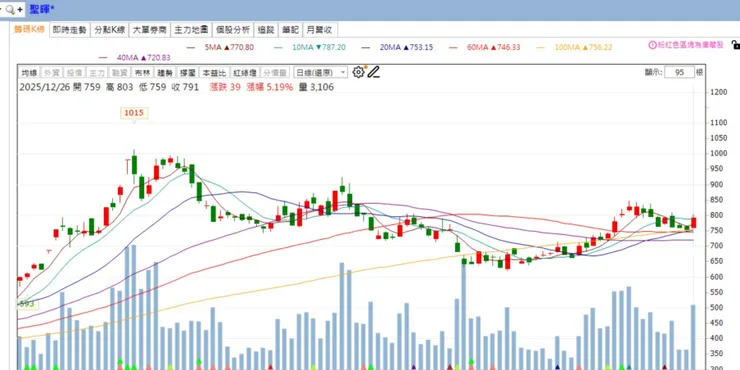The image size is (740, 370).
Task: Click the 收 791 closing price text
Action: click(x=185, y=87)
